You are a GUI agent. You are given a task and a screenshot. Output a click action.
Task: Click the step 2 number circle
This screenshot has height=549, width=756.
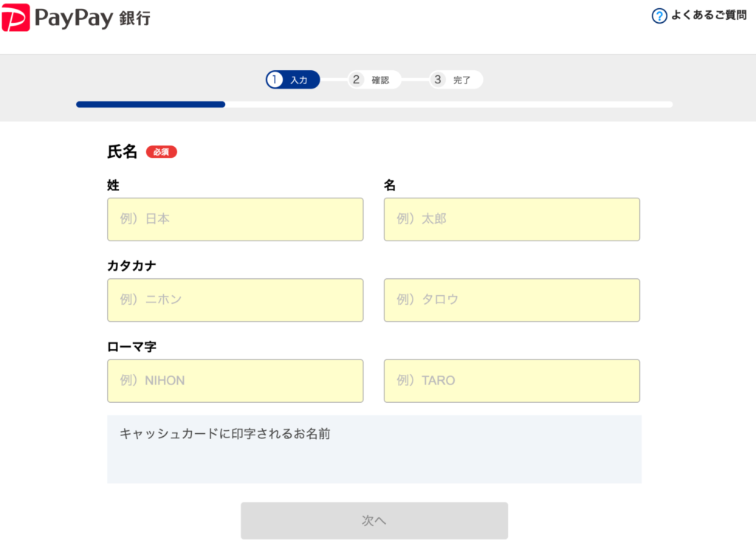[x=357, y=80]
